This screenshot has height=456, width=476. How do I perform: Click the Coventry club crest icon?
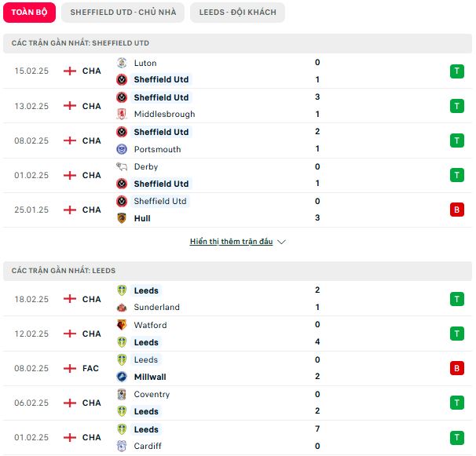coord(122,394)
